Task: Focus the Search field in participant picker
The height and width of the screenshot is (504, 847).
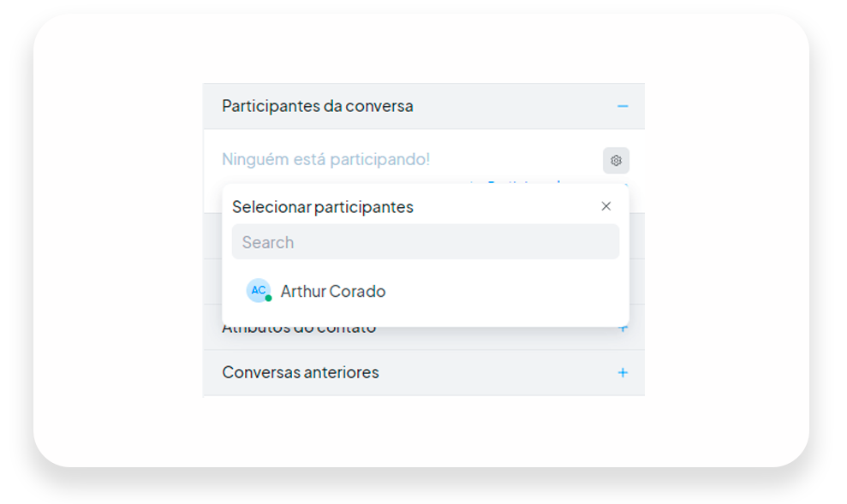Action: point(426,242)
